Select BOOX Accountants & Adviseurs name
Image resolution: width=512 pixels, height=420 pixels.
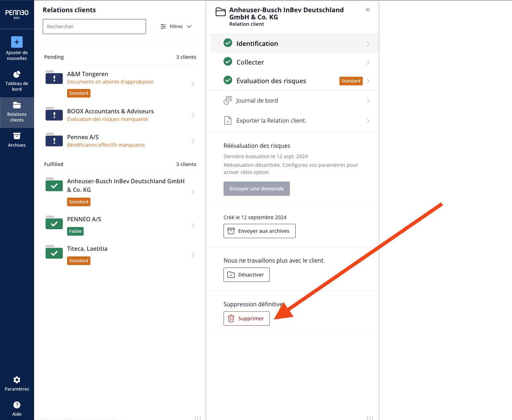click(x=111, y=111)
